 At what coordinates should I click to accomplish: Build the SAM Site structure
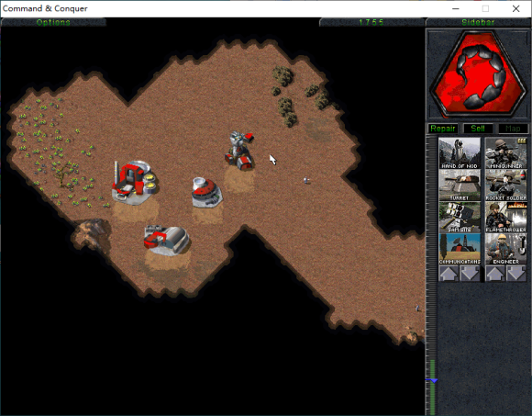coord(459,217)
